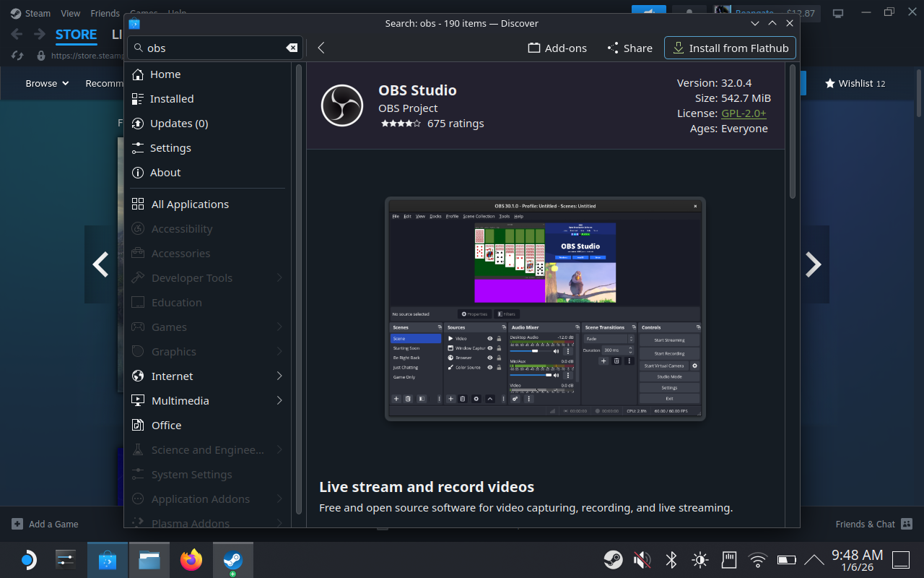Open the Friends menu in Steam
The height and width of the screenshot is (578, 924).
coord(105,12)
